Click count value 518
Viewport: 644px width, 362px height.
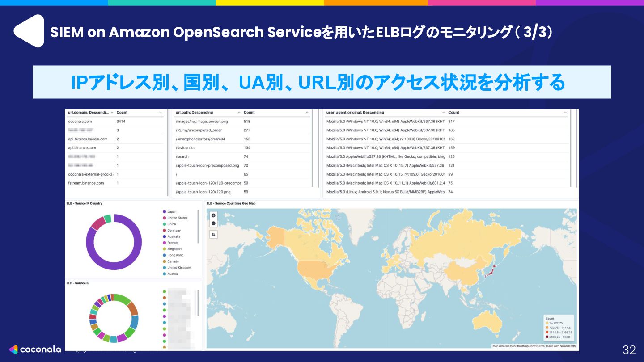pyautogui.click(x=247, y=121)
